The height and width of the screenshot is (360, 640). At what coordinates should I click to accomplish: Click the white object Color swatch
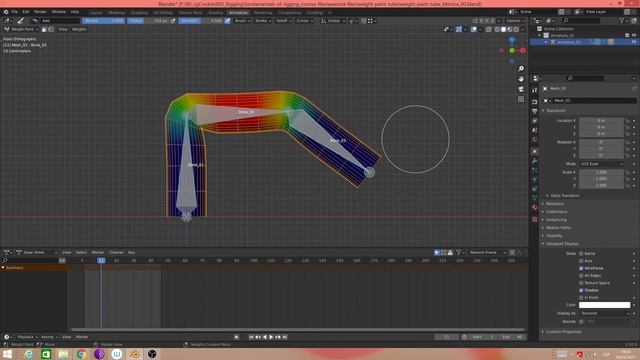pos(604,305)
